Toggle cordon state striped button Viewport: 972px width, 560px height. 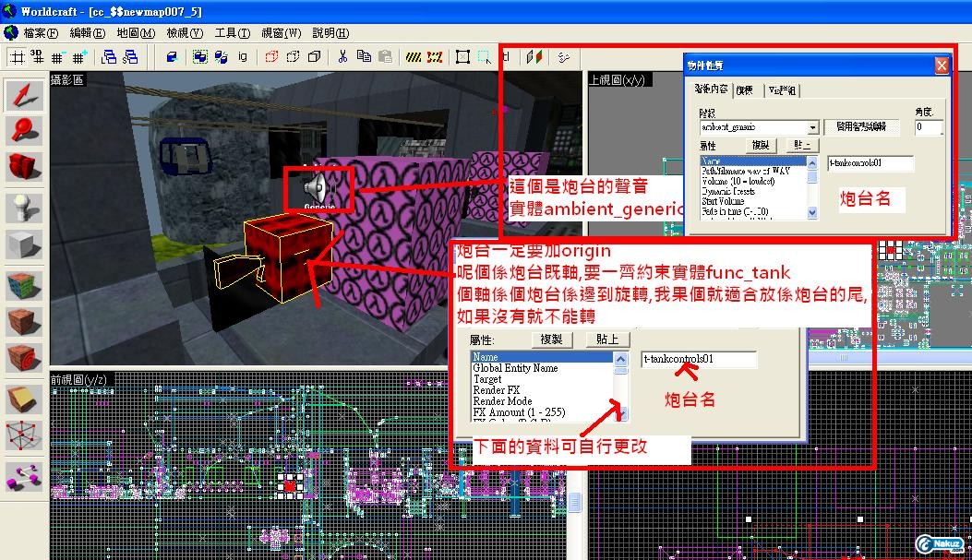pos(414,57)
